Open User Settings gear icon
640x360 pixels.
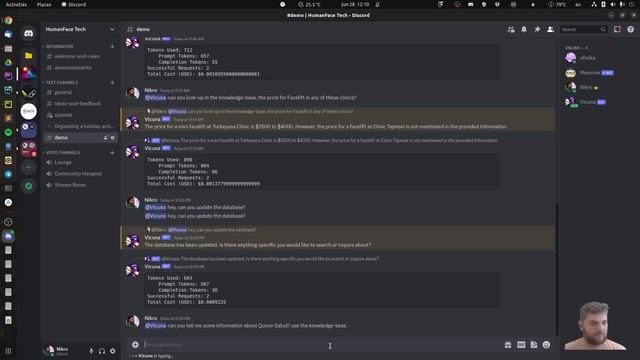pyautogui.click(x=113, y=351)
